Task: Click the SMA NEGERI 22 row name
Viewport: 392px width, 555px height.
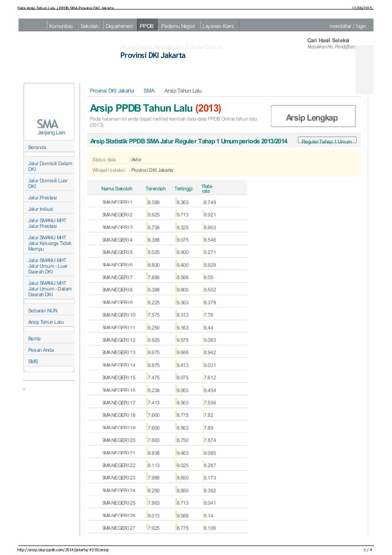Action: click(119, 465)
